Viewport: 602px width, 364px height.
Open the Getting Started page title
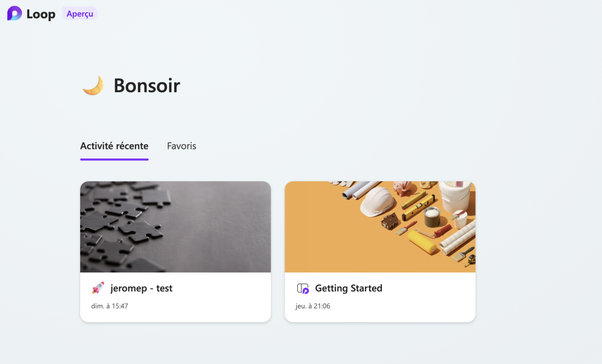(349, 288)
